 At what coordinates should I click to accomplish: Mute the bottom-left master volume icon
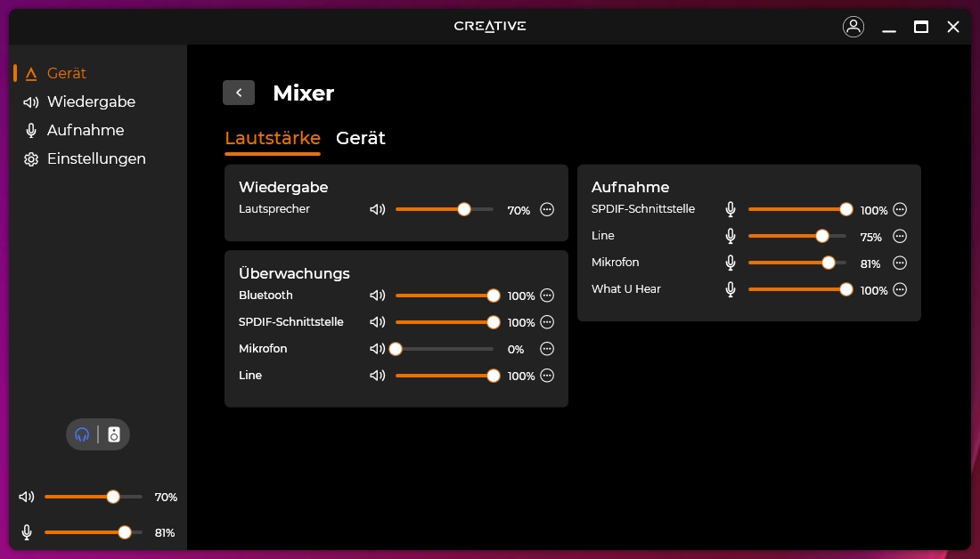click(26, 497)
